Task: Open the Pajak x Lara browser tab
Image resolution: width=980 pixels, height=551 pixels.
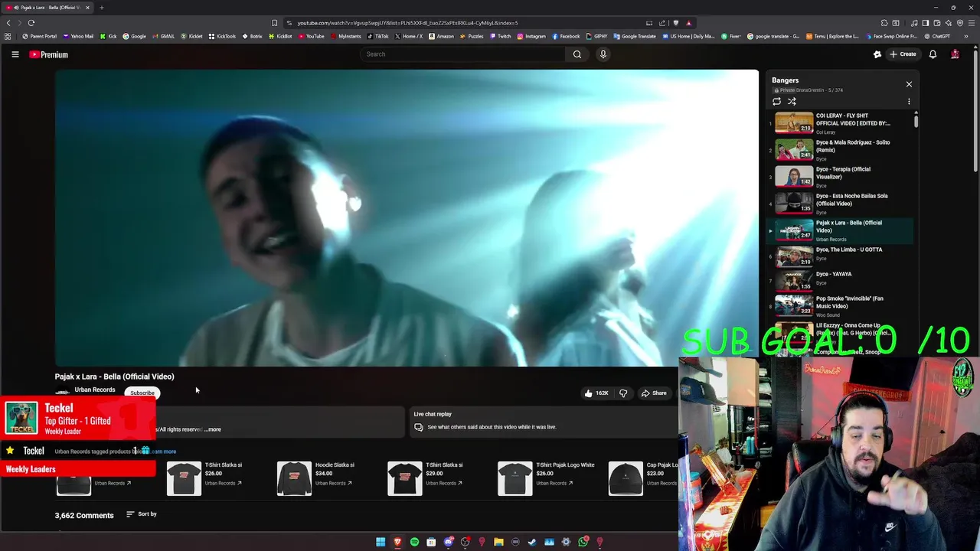Action: 47,8
